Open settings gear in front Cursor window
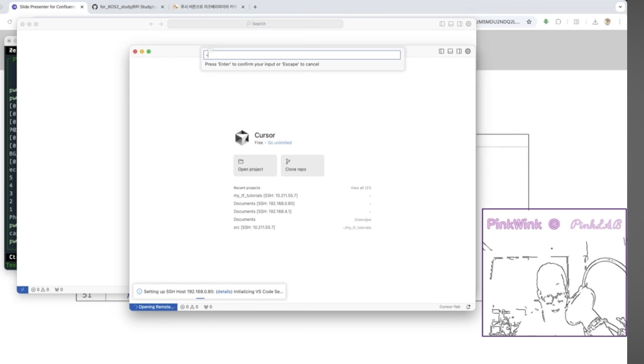 (x=468, y=51)
